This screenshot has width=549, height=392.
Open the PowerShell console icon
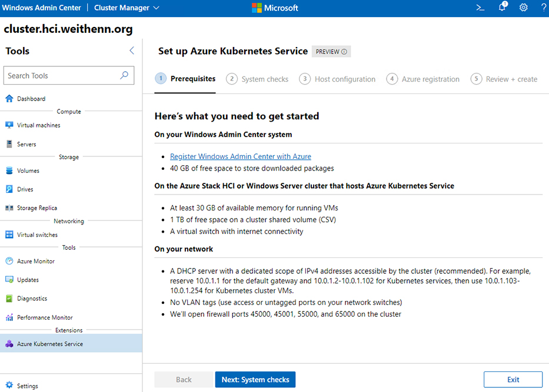(x=480, y=7)
